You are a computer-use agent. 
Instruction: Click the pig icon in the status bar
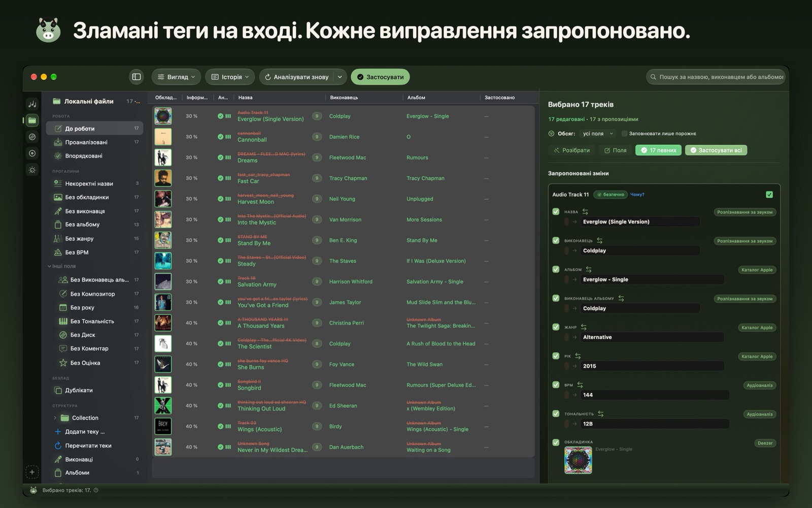33,490
